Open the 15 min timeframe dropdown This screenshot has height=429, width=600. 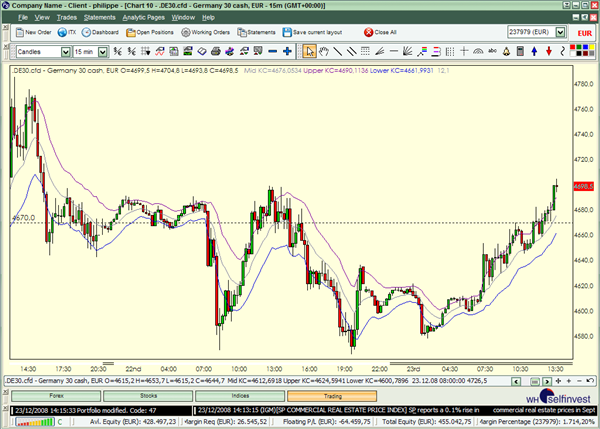point(103,52)
